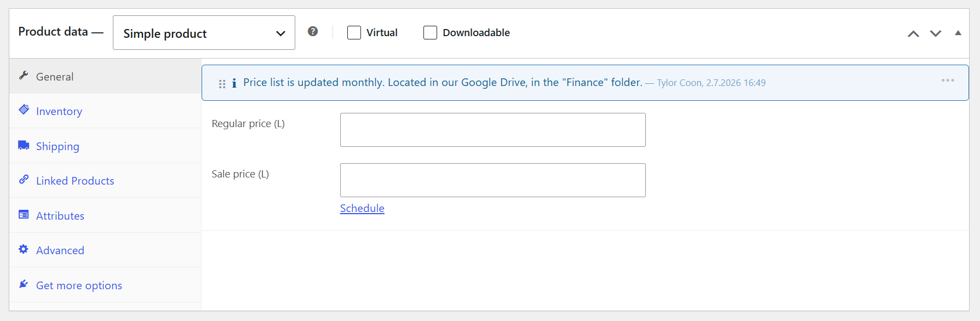Image resolution: width=980 pixels, height=321 pixels.
Task: Click the Schedule link under sale price
Action: 362,208
